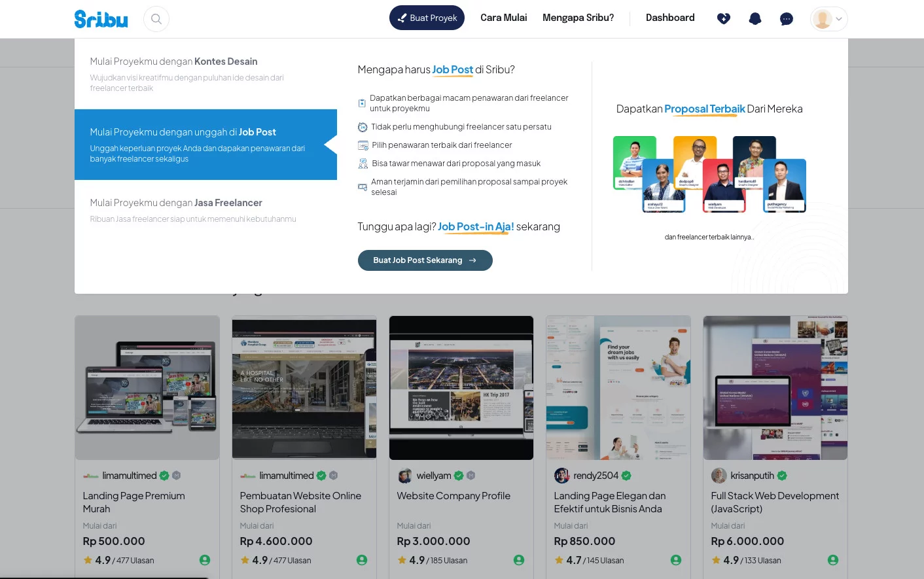Go to Dashboard
Screen dimensions: 924x579
(670, 18)
